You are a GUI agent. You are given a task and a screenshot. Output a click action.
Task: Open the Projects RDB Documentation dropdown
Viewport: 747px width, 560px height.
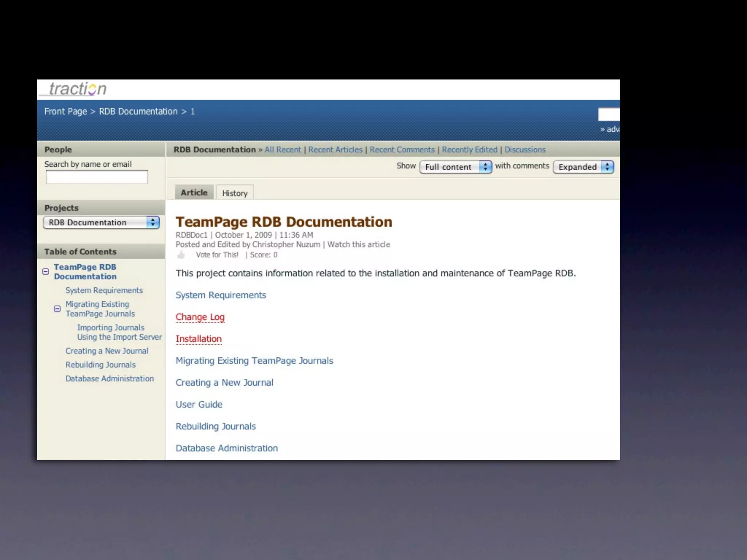[101, 222]
